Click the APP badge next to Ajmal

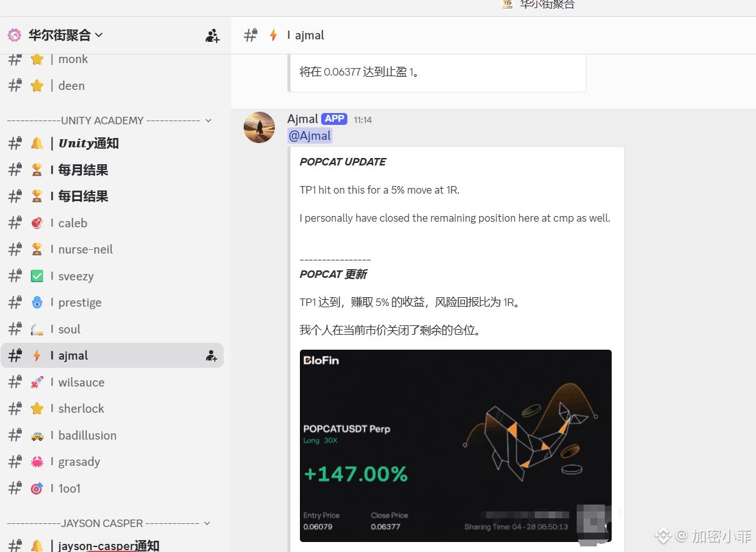coord(334,119)
